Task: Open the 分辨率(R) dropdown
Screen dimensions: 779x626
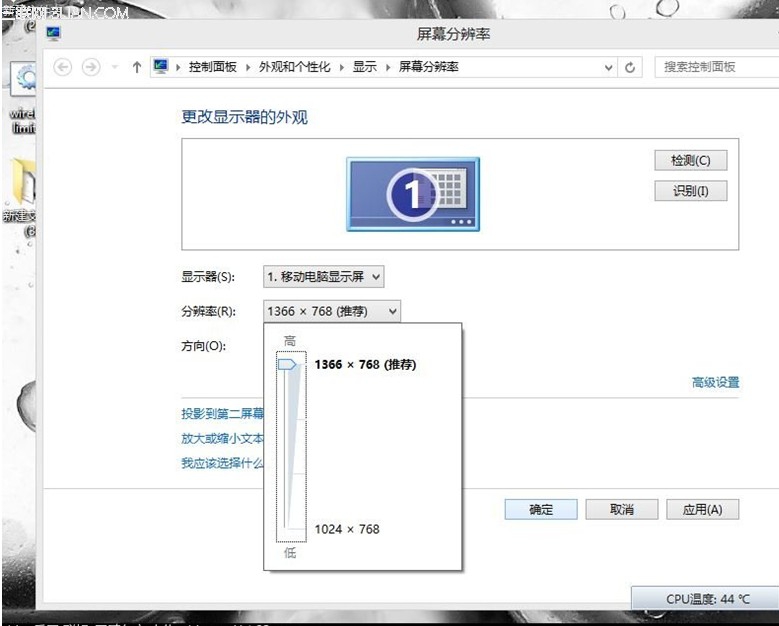Action: click(331, 312)
